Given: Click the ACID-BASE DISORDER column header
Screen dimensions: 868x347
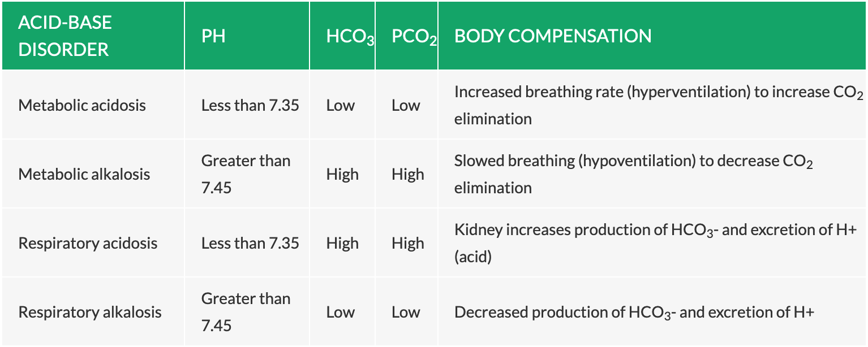Looking at the screenshot, I should [x=65, y=36].
